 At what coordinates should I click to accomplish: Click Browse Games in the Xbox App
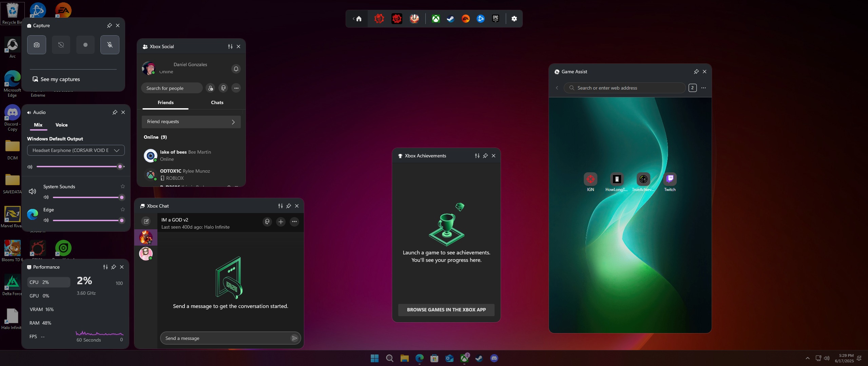pos(446,310)
